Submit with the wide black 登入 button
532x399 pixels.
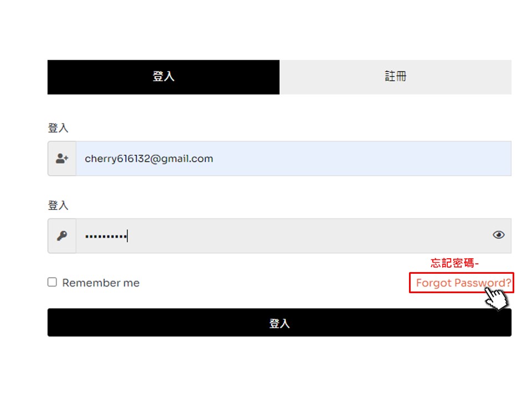pyautogui.click(x=279, y=323)
